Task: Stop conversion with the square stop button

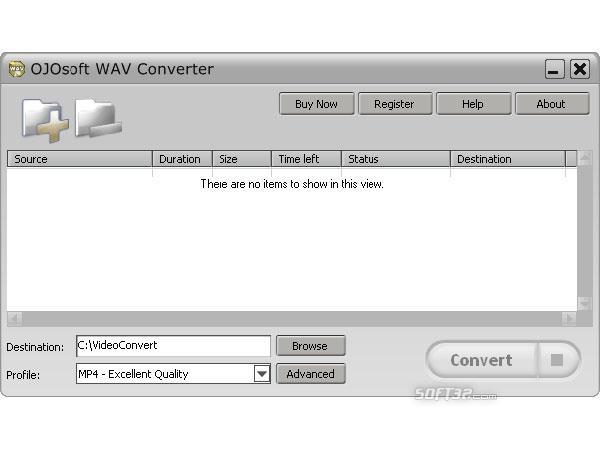Action: (x=557, y=360)
